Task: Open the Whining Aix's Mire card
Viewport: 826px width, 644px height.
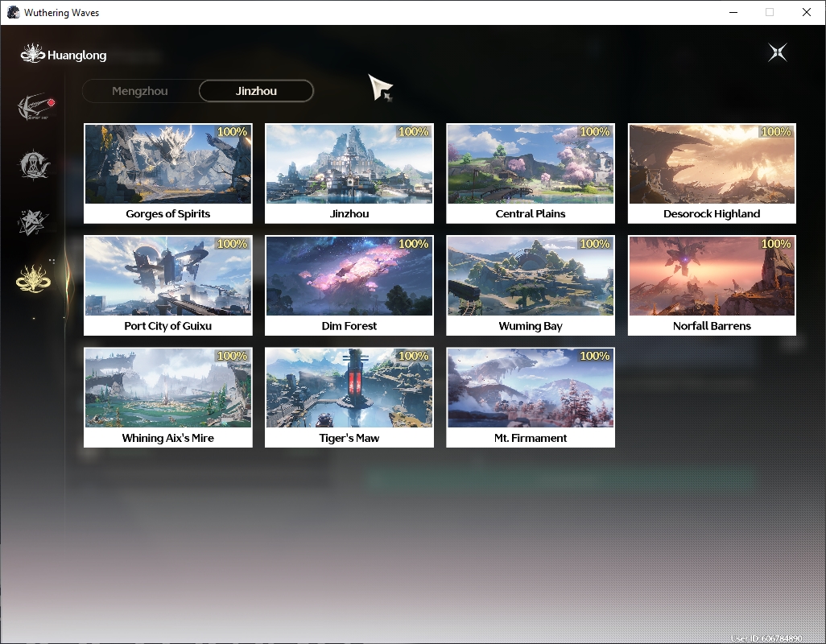Action: tap(168, 398)
